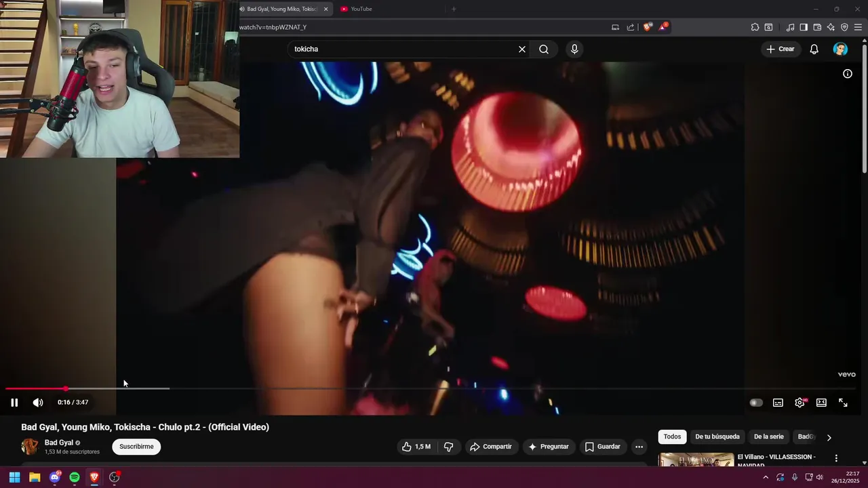Click the Bad Gyal channel avatar
The width and height of the screenshot is (868, 488).
coord(30,447)
